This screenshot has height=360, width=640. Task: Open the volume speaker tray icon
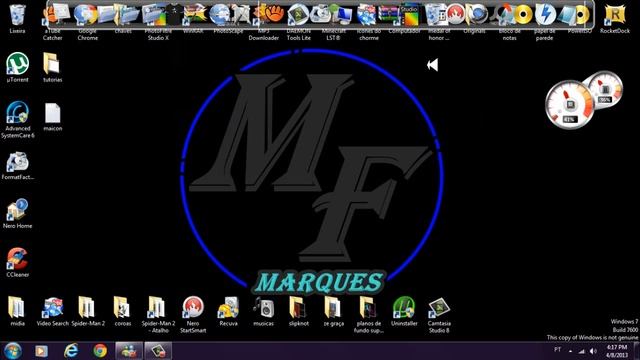[x=593, y=351]
